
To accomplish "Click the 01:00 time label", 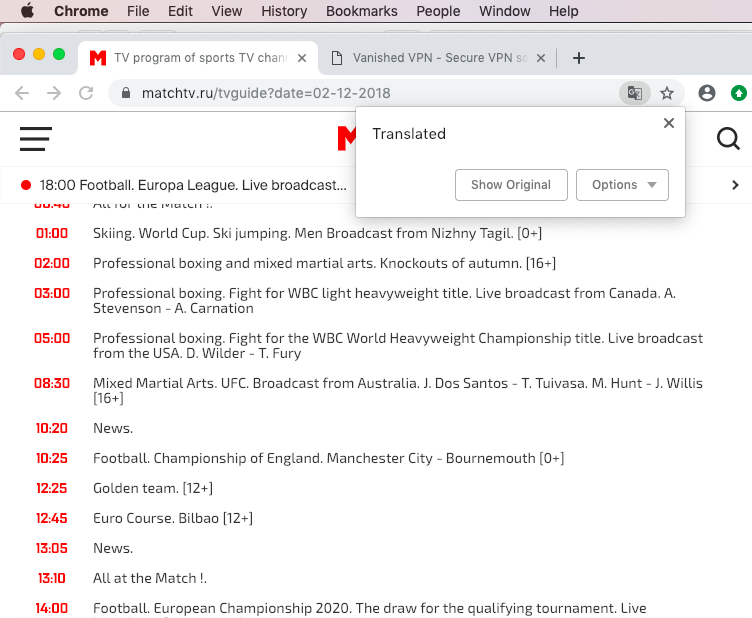I will pos(52,233).
